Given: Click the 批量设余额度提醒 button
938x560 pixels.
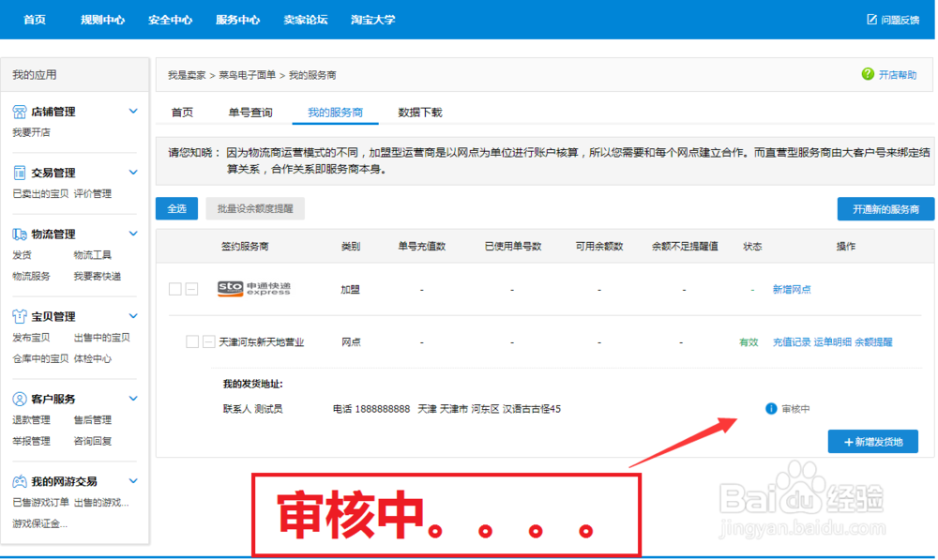Looking at the screenshot, I should (x=255, y=209).
